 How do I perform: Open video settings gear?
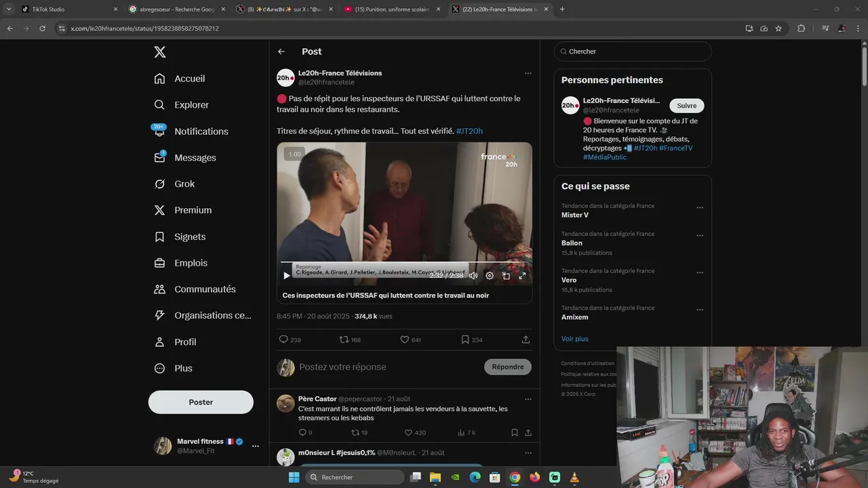coord(490,276)
